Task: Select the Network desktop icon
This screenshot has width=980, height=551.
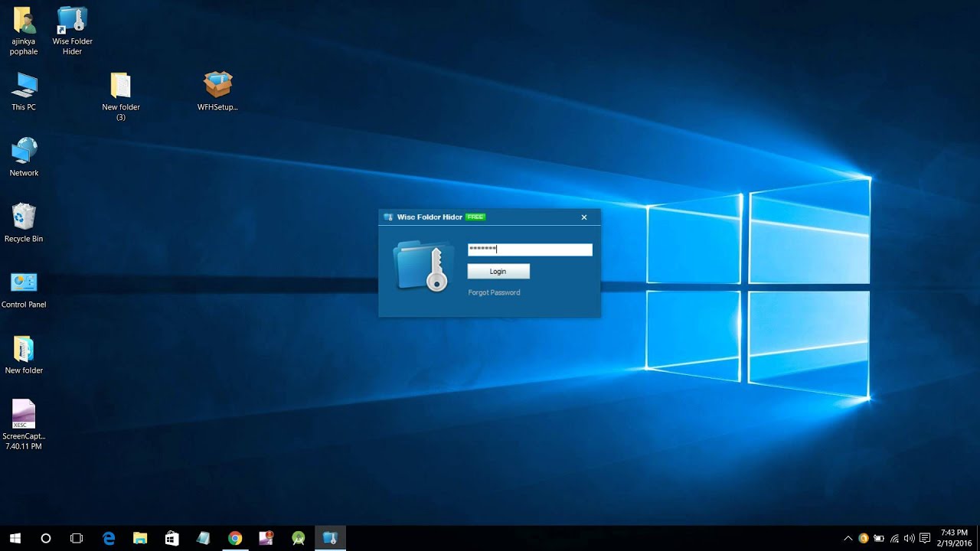Action: [24, 158]
